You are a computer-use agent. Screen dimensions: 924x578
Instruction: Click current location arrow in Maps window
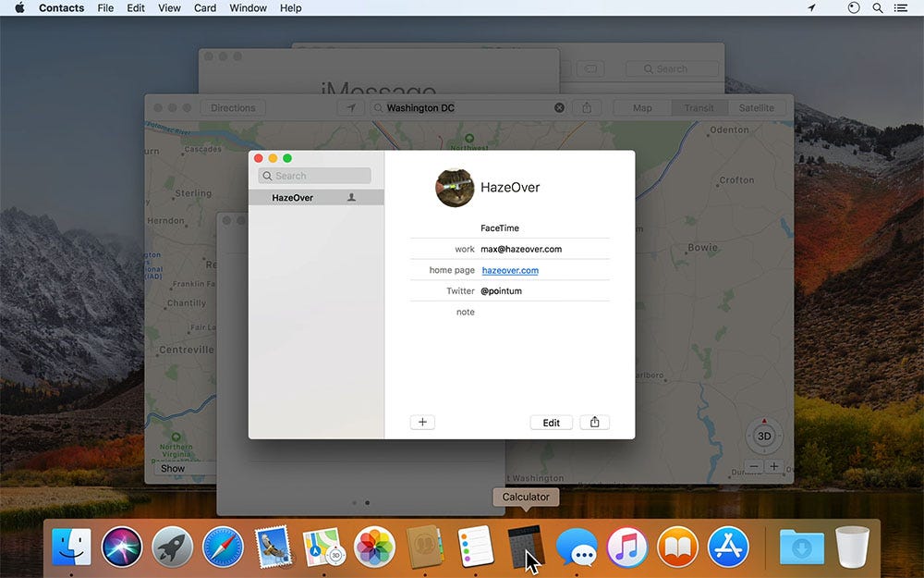[350, 108]
